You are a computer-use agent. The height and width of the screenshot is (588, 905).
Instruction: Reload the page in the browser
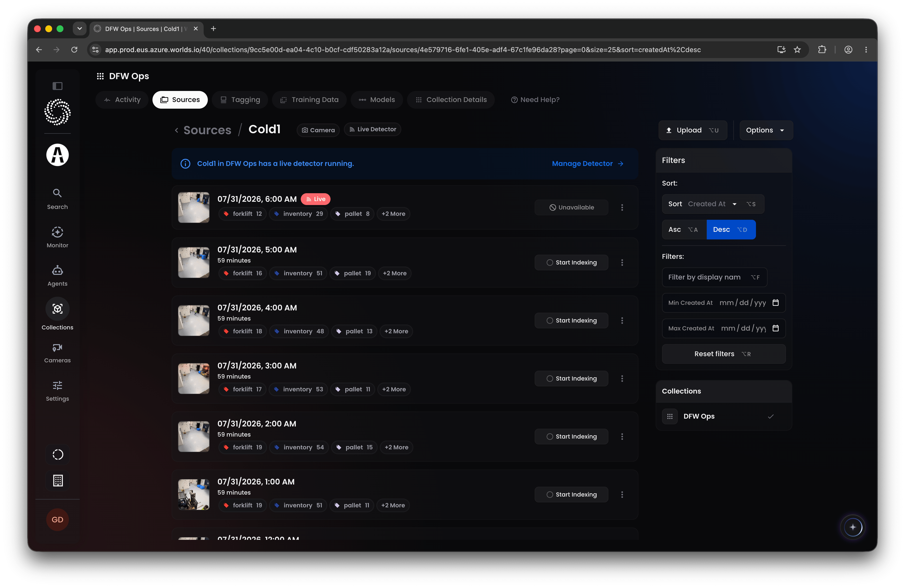click(x=75, y=50)
